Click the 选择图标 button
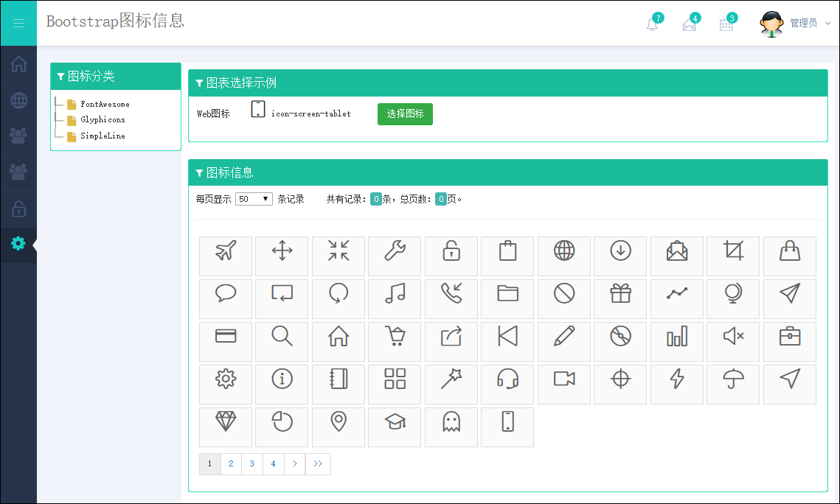Image resolution: width=840 pixels, height=504 pixels. click(x=405, y=114)
